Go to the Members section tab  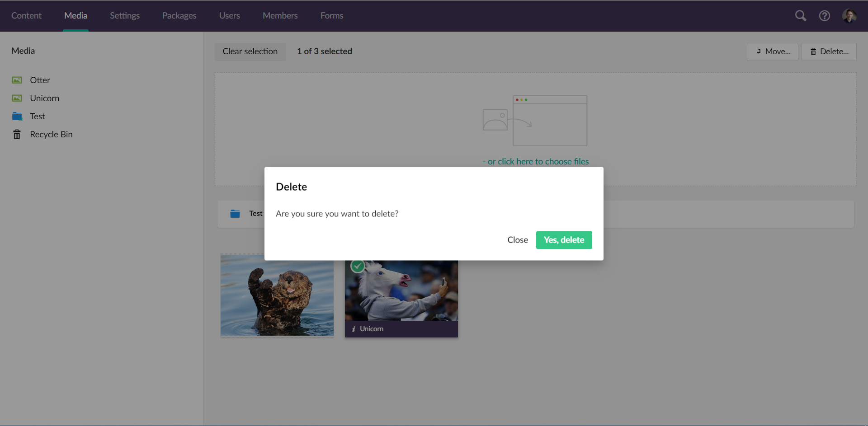pyautogui.click(x=280, y=15)
